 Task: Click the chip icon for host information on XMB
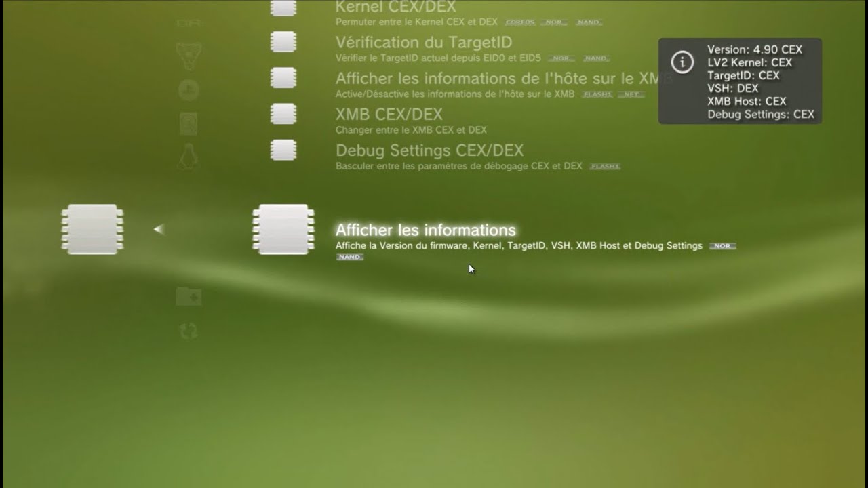click(283, 78)
